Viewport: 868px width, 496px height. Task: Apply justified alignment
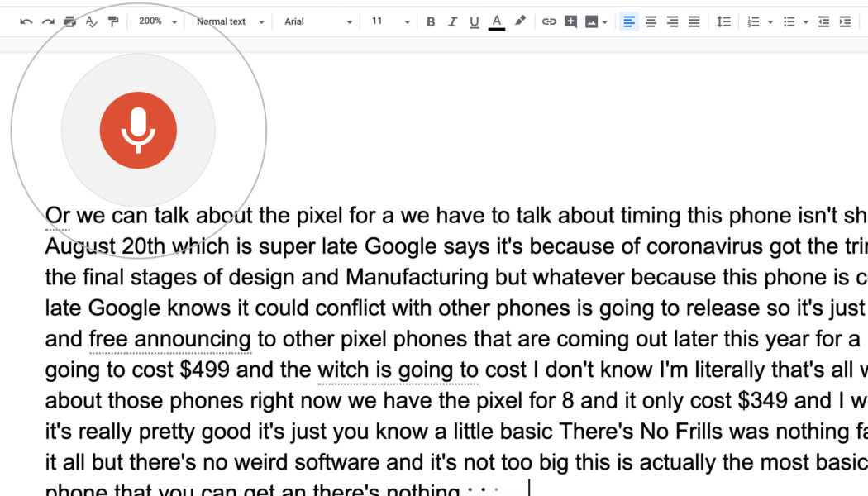[694, 21]
